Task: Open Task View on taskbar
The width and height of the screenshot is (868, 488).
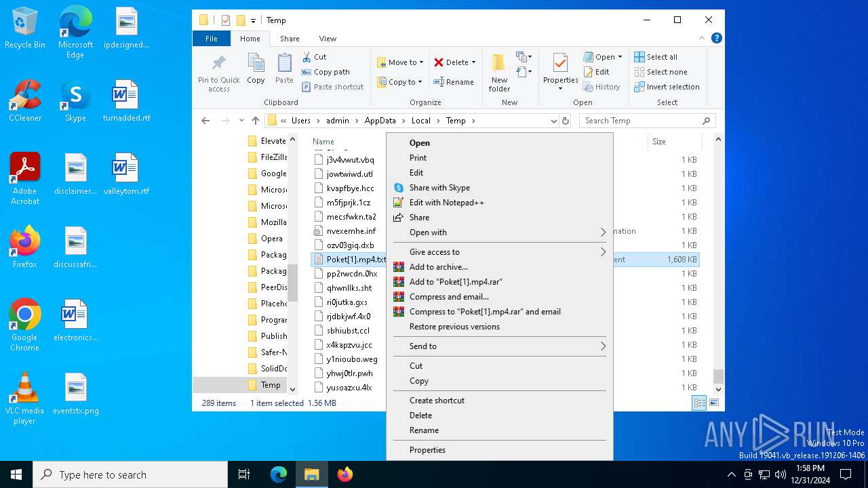Action: 244,474
